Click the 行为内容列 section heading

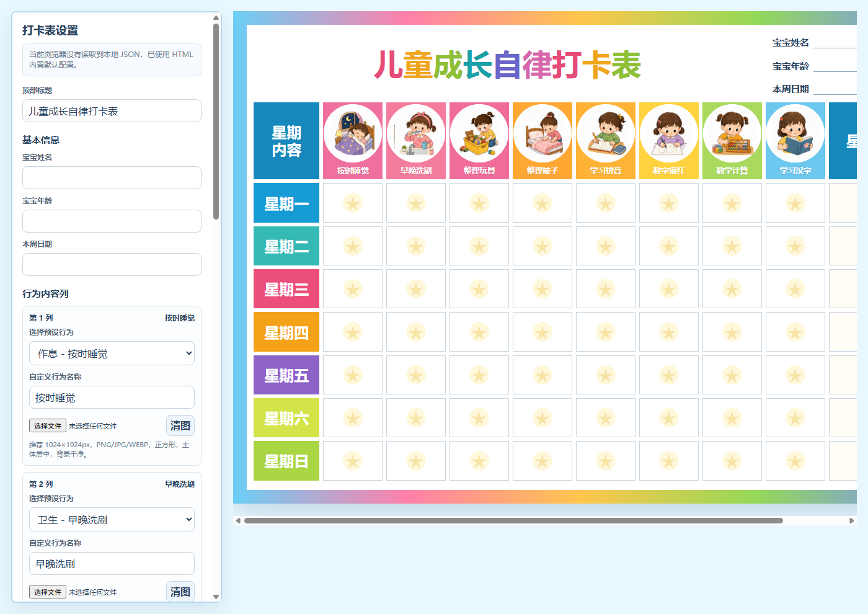pyautogui.click(x=45, y=293)
